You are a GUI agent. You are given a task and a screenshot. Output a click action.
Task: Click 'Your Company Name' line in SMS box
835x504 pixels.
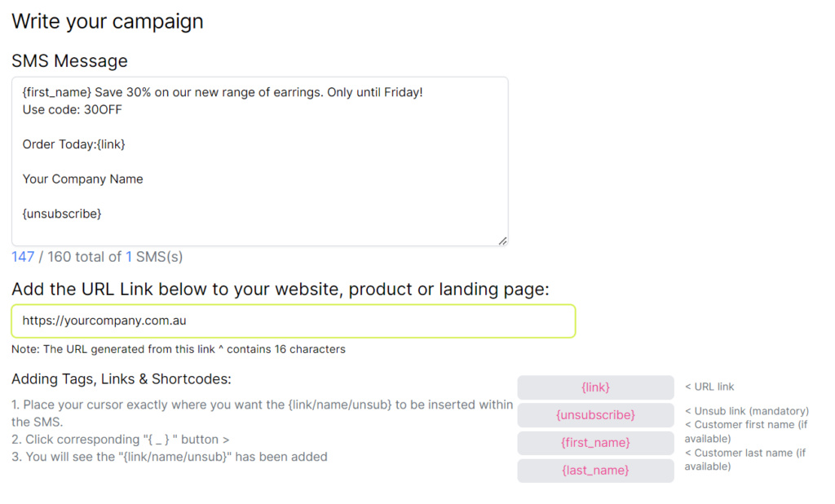[x=83, y=179]
